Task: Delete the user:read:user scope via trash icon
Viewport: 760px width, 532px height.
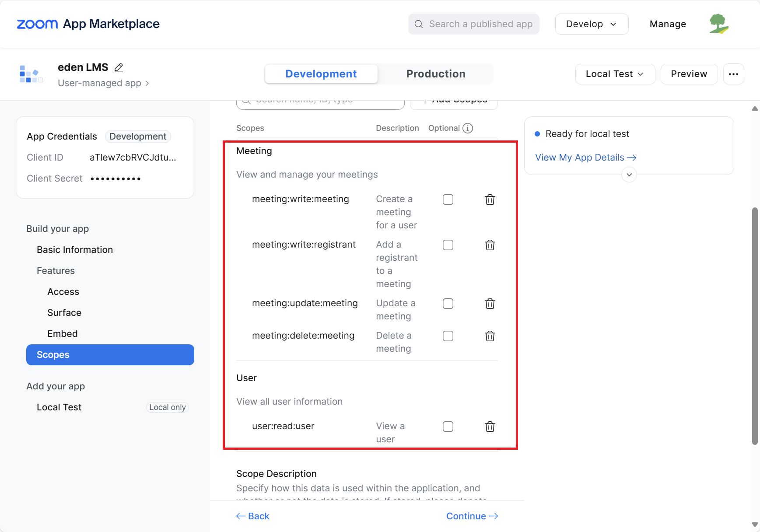Action: [x=490, y=427]
